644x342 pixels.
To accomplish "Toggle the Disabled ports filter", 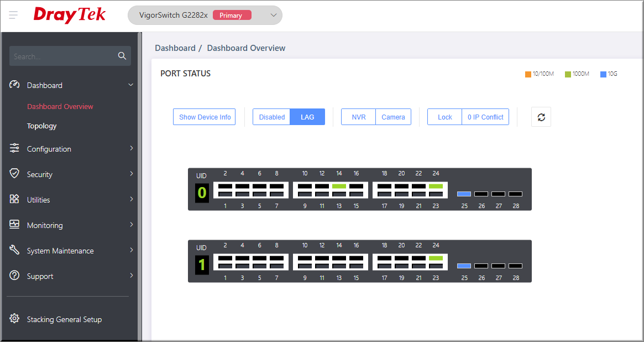I will click(x=271, y=117).
